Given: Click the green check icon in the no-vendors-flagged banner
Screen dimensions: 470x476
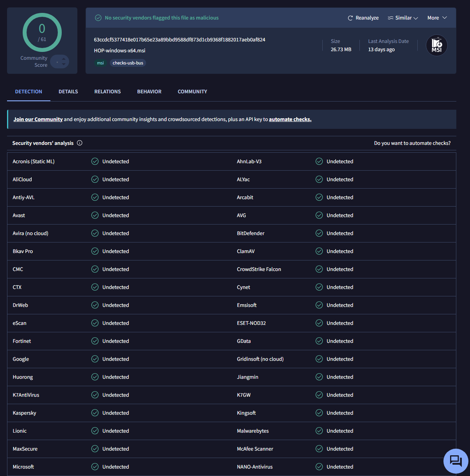Looking at the screenshot, I should coord(98,18).
